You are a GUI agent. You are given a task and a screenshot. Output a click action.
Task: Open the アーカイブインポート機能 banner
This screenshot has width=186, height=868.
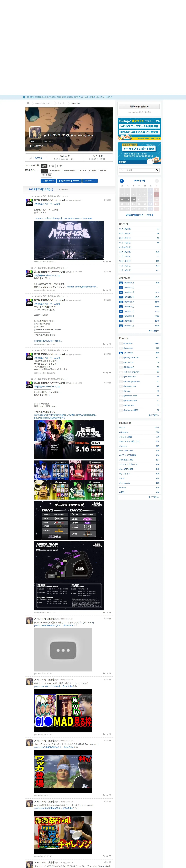pos(139,153)
